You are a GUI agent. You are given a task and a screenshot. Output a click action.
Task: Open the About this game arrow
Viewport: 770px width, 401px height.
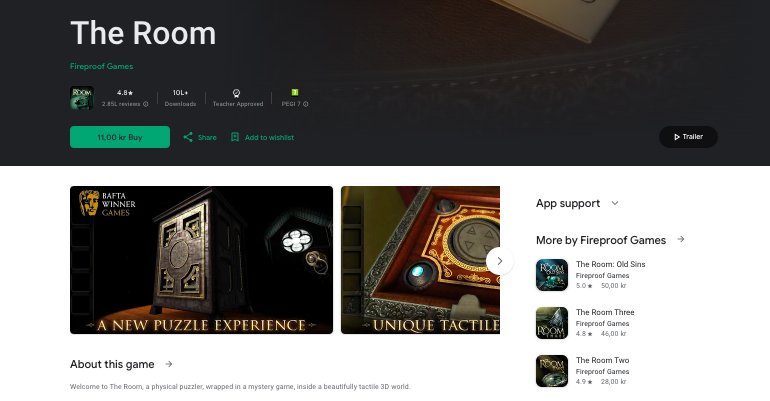[x=169, y=364]
